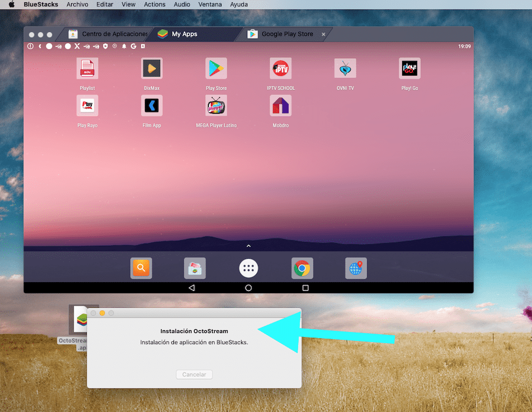The height and width of the screenshot is (412, 532).
Task: Open the app drawer
Action: [x=248, y=268]
